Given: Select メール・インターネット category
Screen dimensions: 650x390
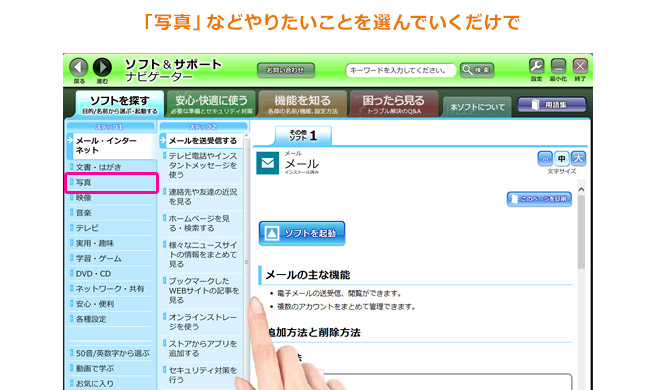Looking at the screenshot, I should [112, 145].
